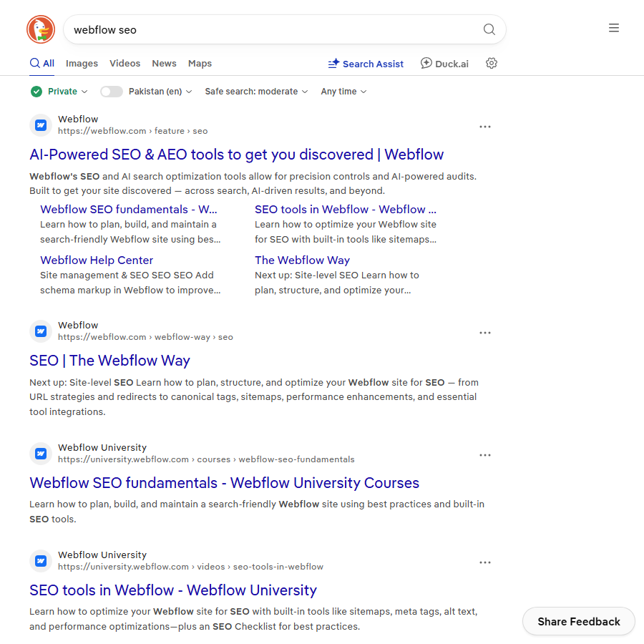Open SEO tools in Webflow - Webflow University
Image resolution: width=644 pixels, height=644 pixels.
click(x=173, y=590)
